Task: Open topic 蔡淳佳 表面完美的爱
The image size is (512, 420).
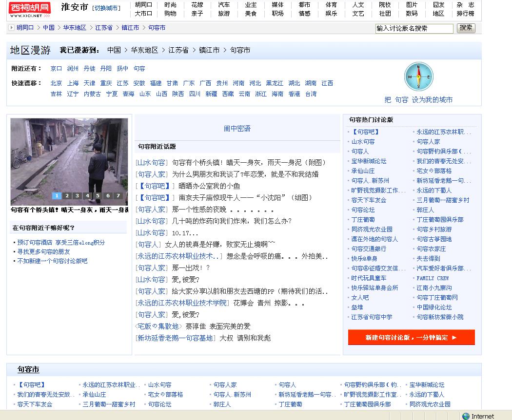Action: (218, 326)
